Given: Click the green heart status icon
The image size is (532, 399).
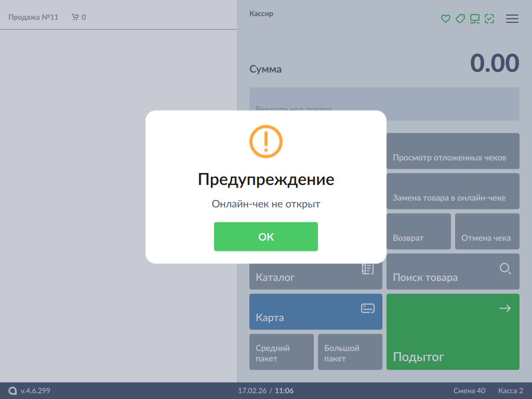Looking at the screenshot, I should click(x=445, y=19).
